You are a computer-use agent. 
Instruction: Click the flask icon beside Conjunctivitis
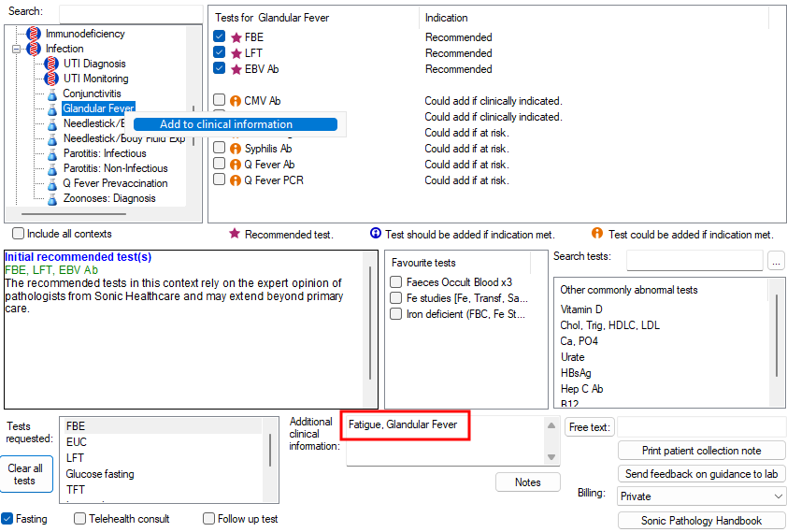click(52, 93)
